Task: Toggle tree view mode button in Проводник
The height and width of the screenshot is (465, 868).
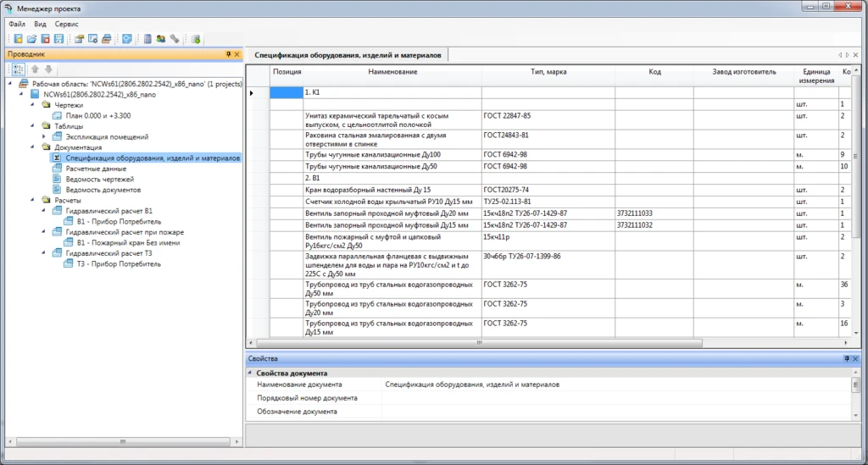Action: pyautogui.click(x=18, y=69)
